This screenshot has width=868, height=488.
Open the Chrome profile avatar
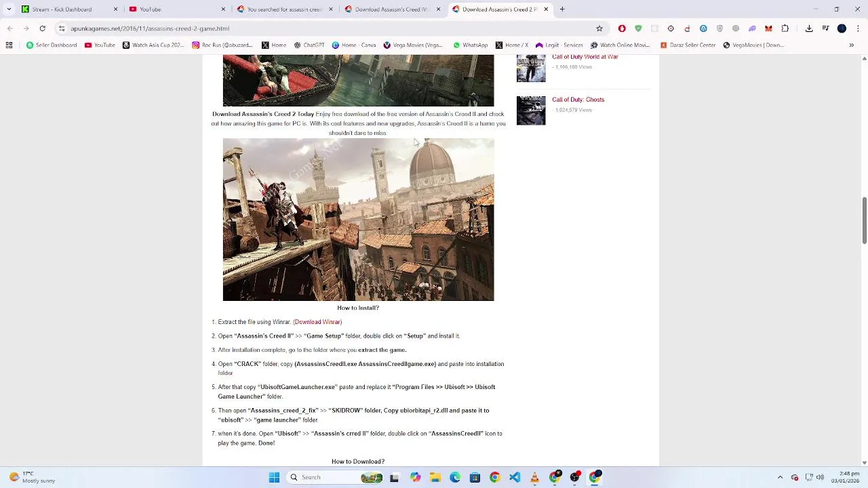(x=842, y=28)
